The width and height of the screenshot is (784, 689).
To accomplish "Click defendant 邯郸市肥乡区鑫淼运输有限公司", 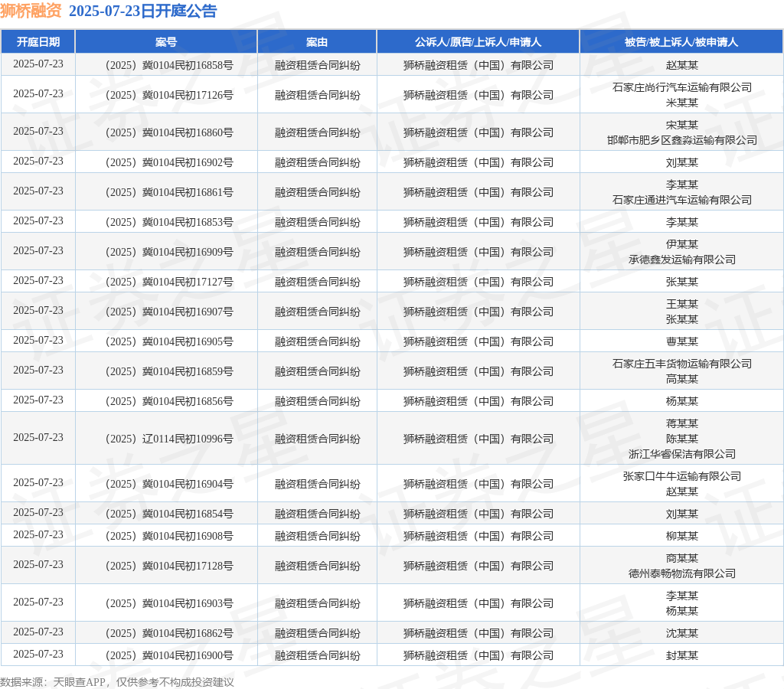I will click(x=682, y=140).
